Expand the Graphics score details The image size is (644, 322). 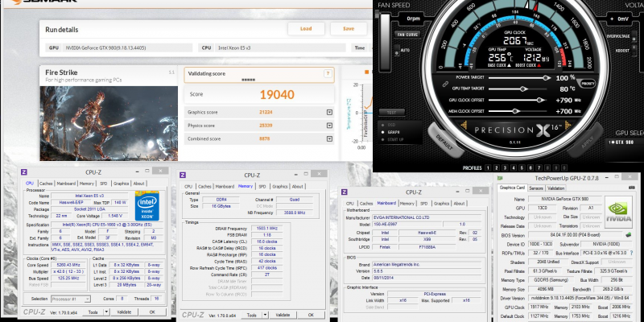tap(329, 112)
